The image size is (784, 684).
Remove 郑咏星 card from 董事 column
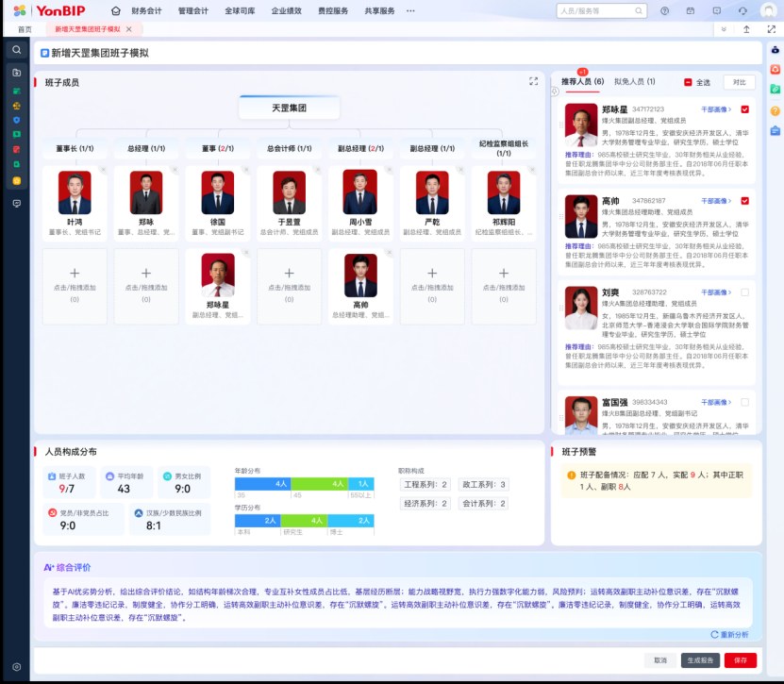point(246,253)
